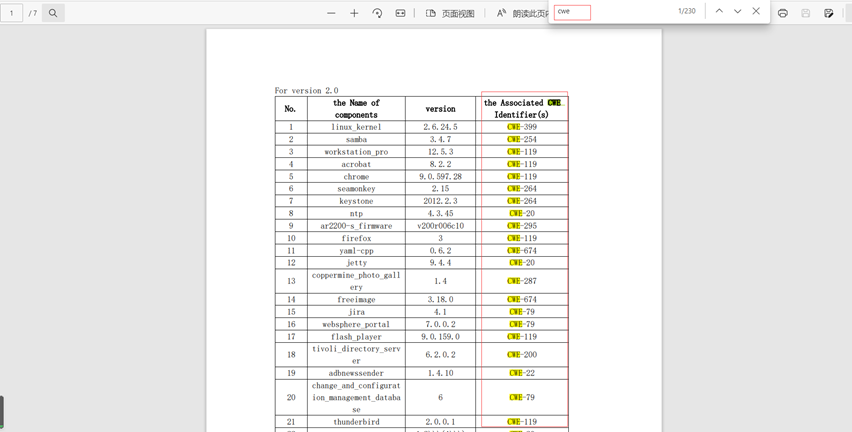Zoom out with the minus icon
Viewport: 852px width, 432px height.
tap(331, 13)
